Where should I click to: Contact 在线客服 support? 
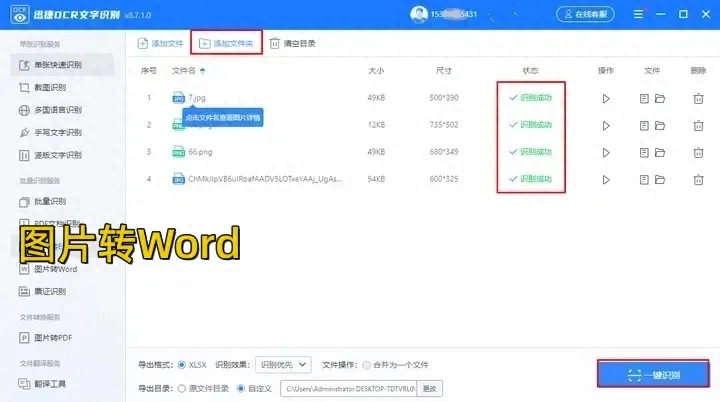point(585,14)
